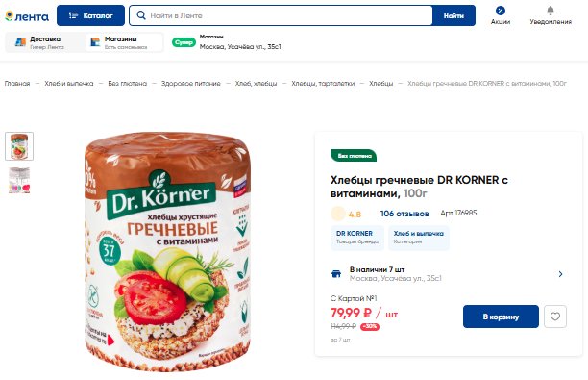Screen dimensions: 588x380
Task: Select the second product thumbnail image
Action: coord(19,180)
